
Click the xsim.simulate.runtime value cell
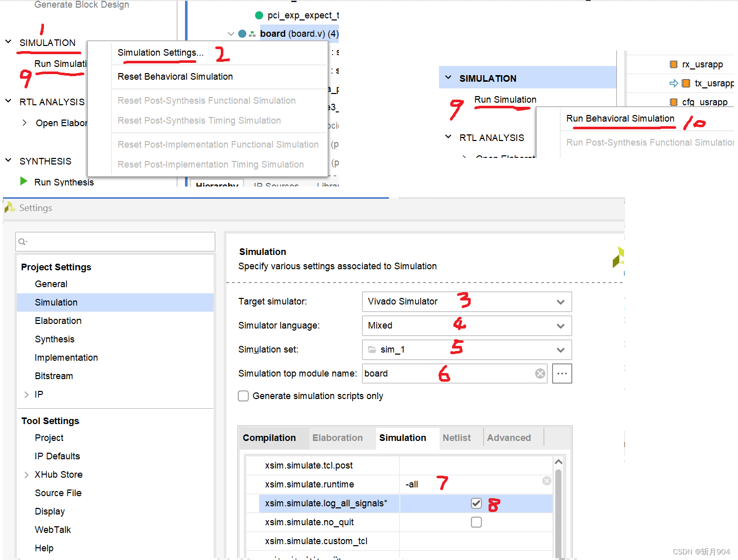(x=476, y=484)
